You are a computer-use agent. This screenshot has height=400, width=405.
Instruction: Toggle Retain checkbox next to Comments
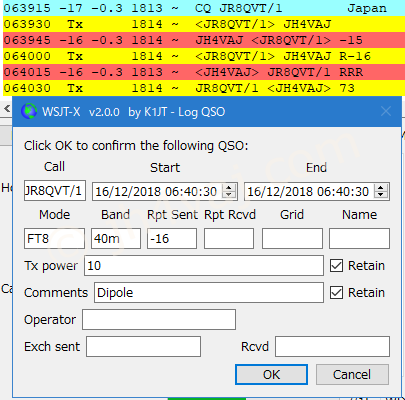click(x=336, y=293)
